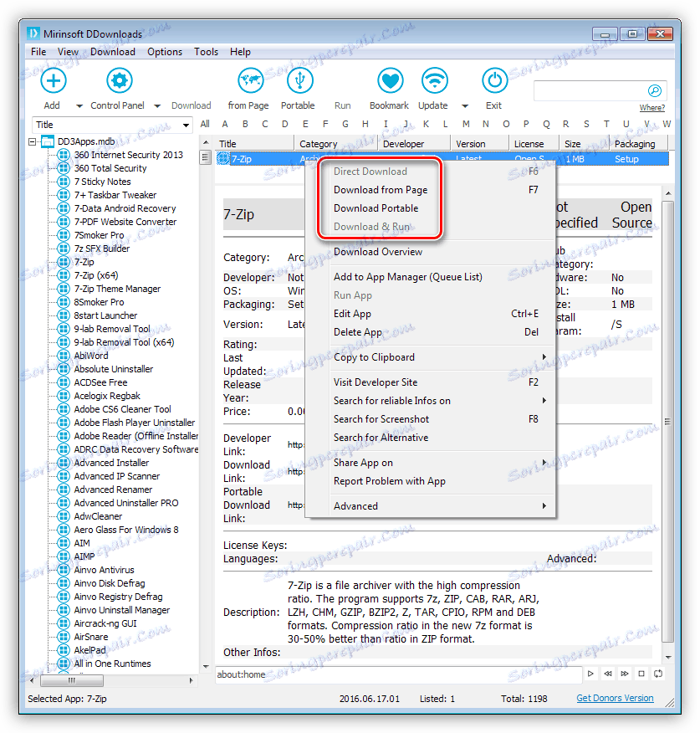Choose Download from Page in context menu
700x733 pixels.
pos(430,190)
